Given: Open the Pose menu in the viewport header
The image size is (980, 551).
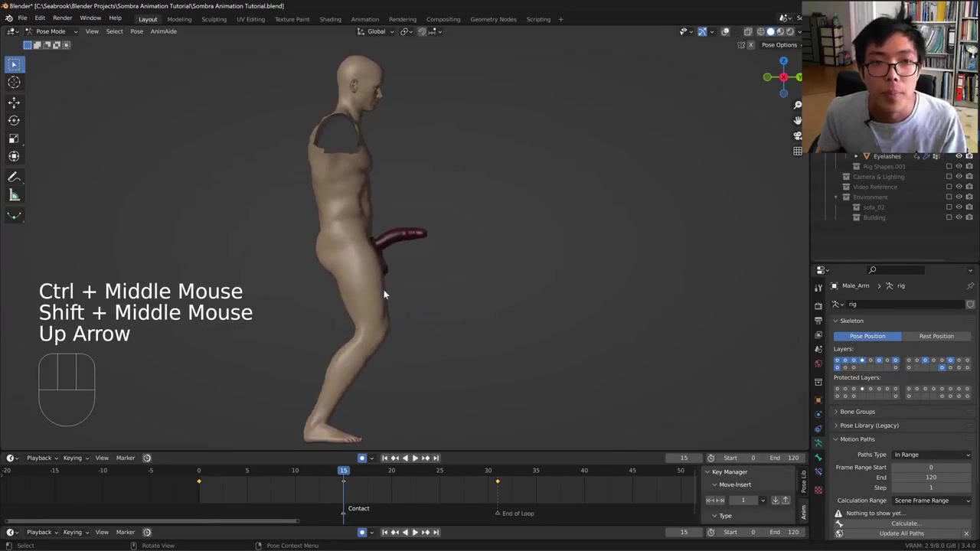Looking at the screenshot, I should (136, 31).
